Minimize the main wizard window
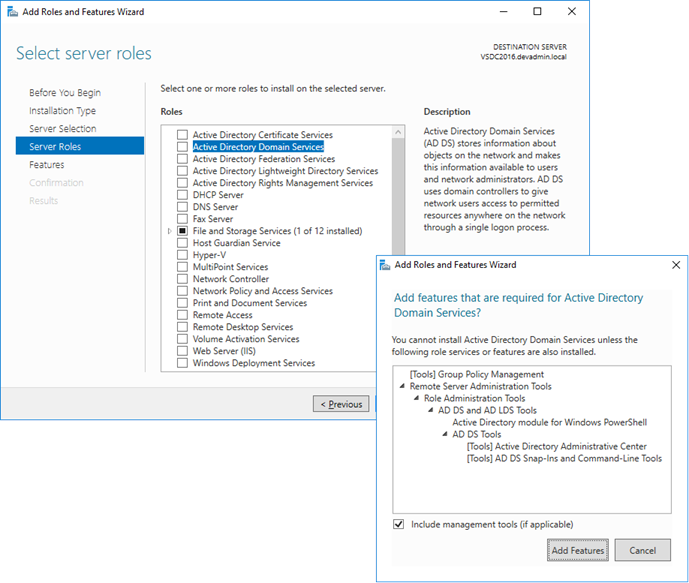The width and height of the screenshot is (689, 583). [x=504, y=11]
